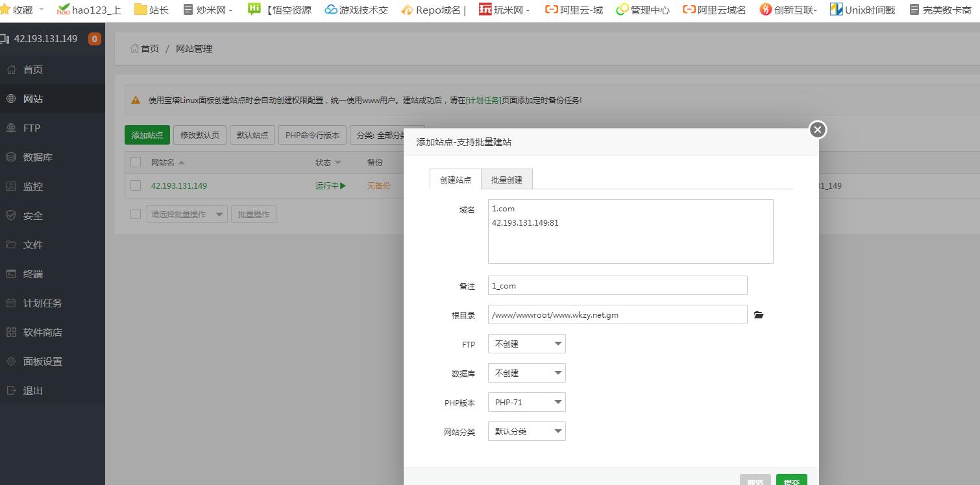Expand the FTP 不创建 dropdown
This screenshot has height=485, width=980.
tap(526, 344)
